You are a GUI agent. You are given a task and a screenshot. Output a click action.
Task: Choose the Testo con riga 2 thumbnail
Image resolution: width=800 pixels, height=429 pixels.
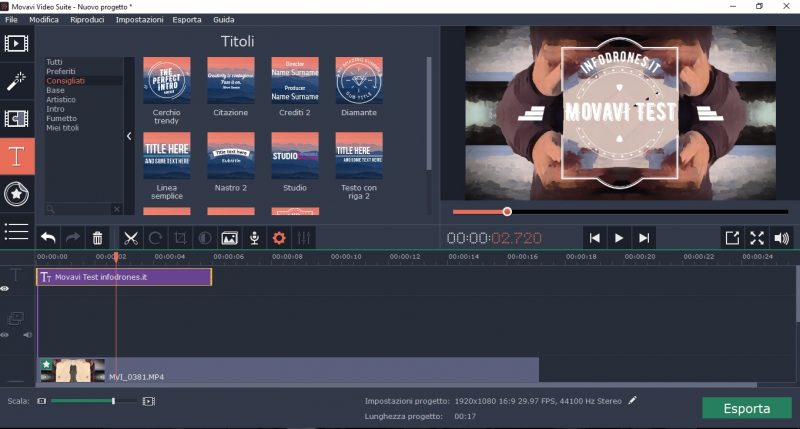coord(359,156)
